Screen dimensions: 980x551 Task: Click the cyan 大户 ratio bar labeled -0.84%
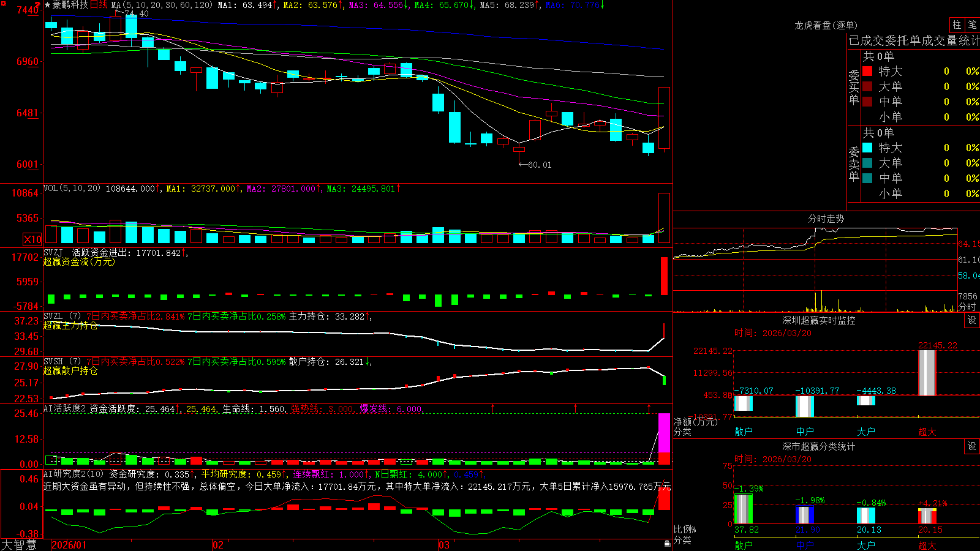(x=866, y=515)
